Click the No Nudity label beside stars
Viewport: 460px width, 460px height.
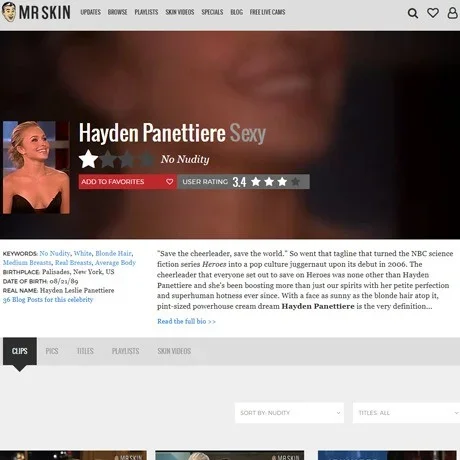(185, 159)
